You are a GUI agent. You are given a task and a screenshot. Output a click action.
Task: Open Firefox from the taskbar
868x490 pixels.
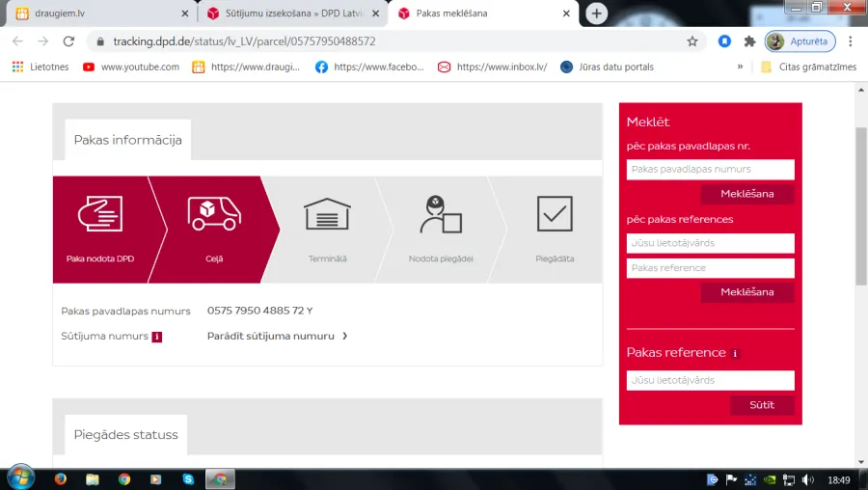pos(61,479)
